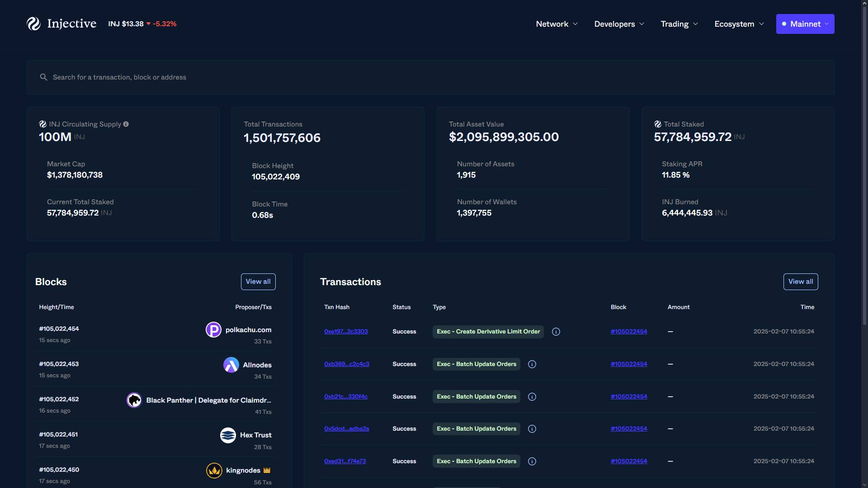This screenshot has height=488, width=868.
Task: Click the Staking APR value 11.85 %
Action: 675,175
